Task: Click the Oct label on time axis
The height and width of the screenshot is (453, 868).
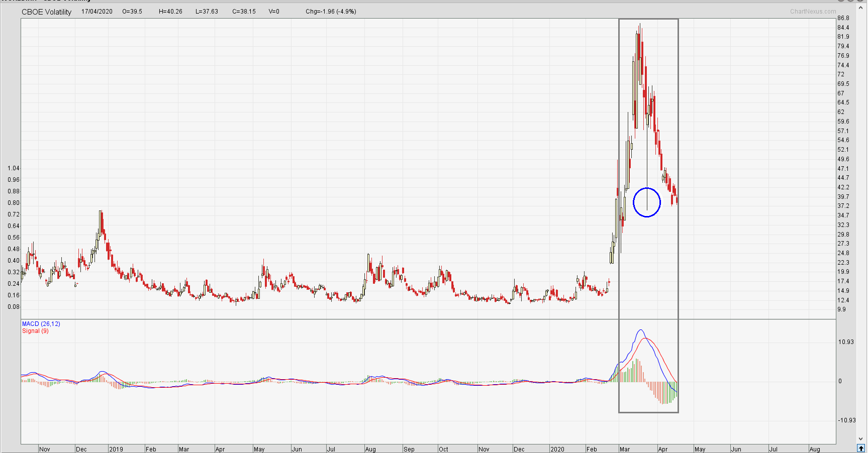Action: pyautogui.click(x=443, y=449)
